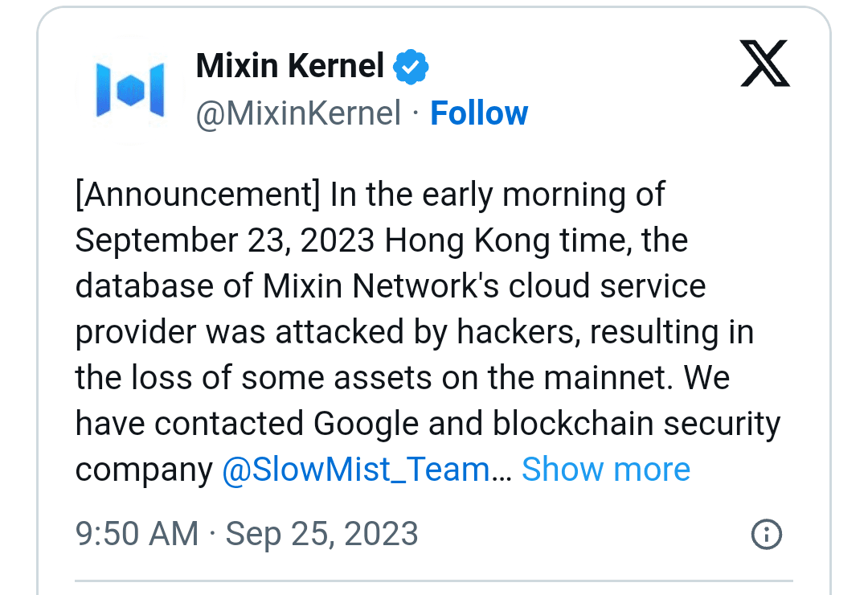
Task: Follow the Mixin Kernel account
Action: [479, 113]
